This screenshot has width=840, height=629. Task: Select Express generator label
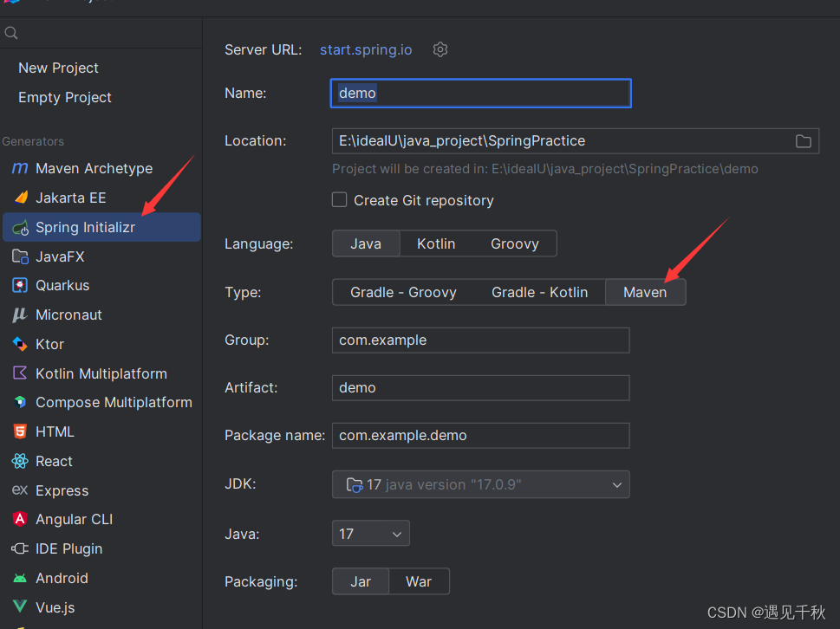(x=62, y=490)
